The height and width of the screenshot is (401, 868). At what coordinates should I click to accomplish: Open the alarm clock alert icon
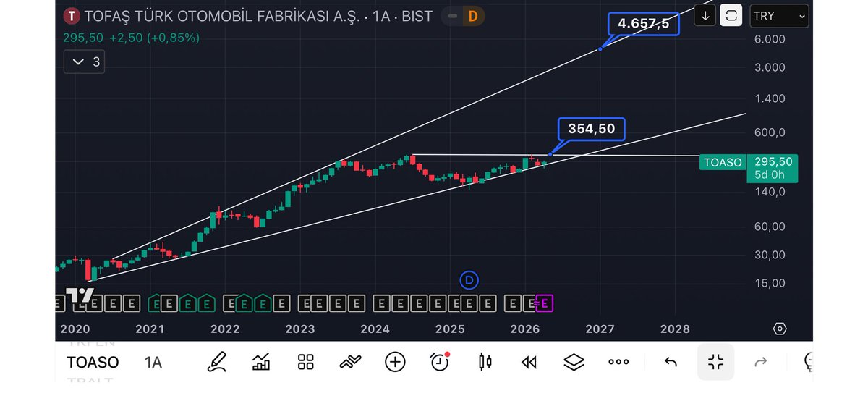pyautogui.click(x=440, y=362)
